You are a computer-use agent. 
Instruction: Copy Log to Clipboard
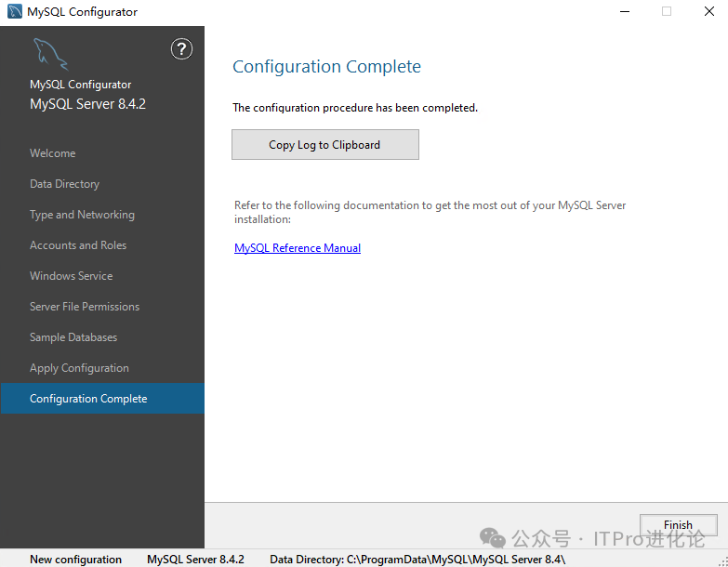click(x=325, y=145)
